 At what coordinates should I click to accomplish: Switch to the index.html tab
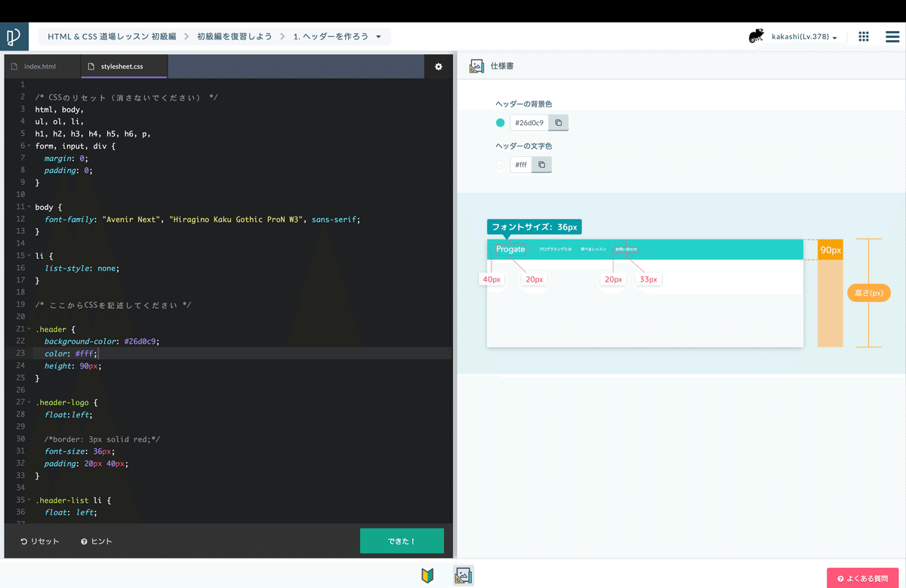(41, 66)
